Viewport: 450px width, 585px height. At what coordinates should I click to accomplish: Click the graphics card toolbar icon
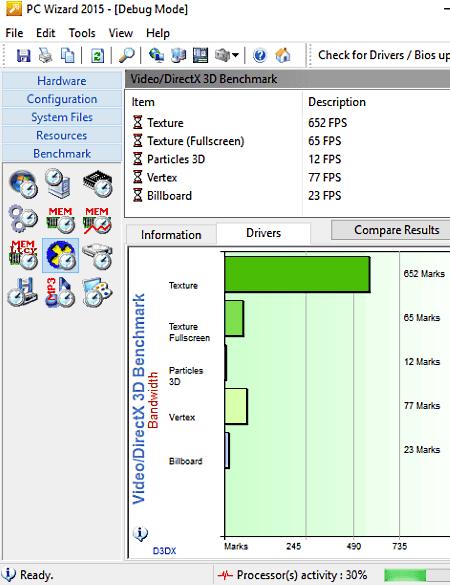[x=222, y=56]
